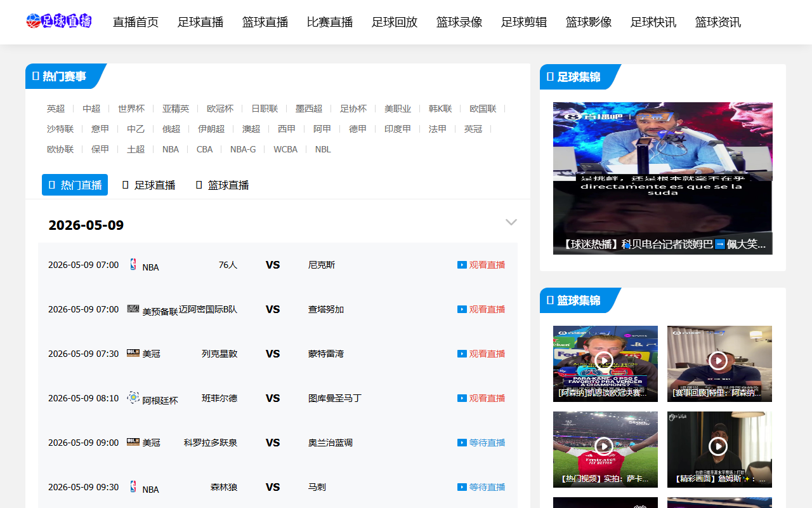
Task: Open the 足球集锦 section header
Action: (x=579, y=77)
